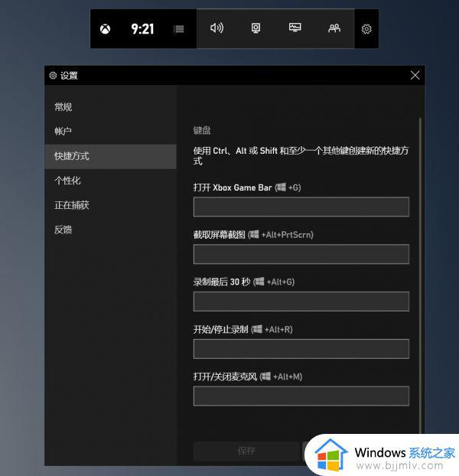Click the 键盘 section heading
The width and height of the screenshot is (459, 476).
coord(202,131)
